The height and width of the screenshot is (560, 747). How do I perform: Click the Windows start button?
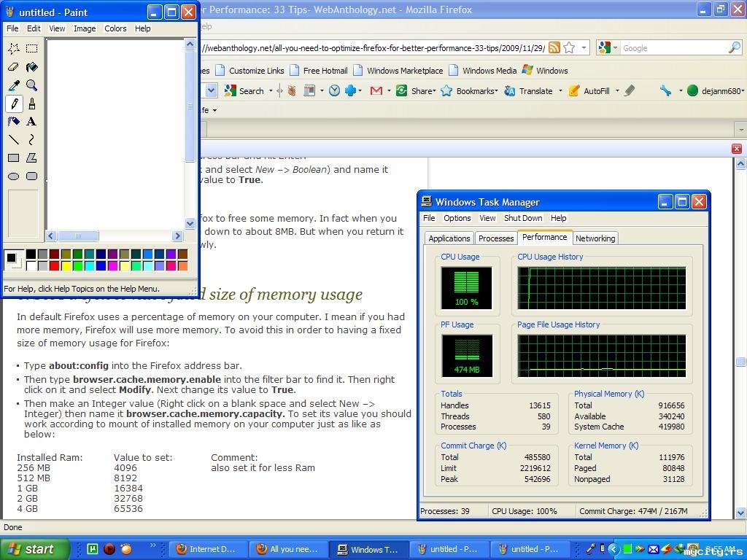[34, 549]
